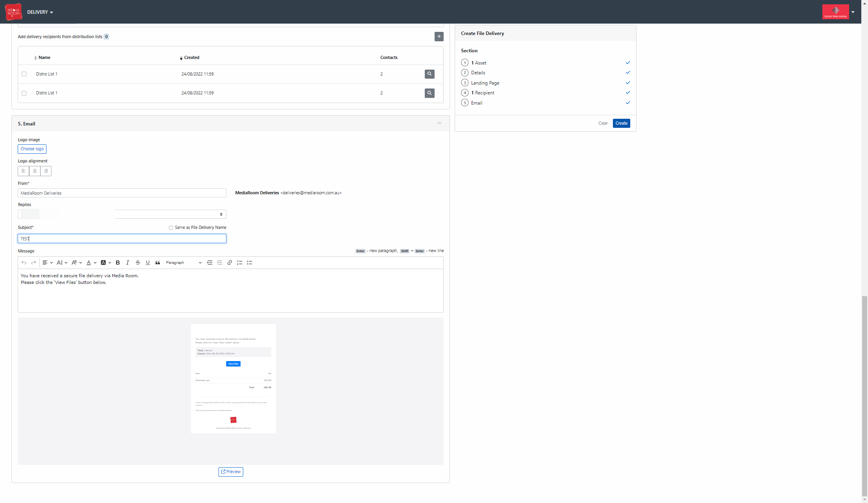Insert block quote in message
The width and height of the screenshot is (868, 503).
(x=157, y=263)
